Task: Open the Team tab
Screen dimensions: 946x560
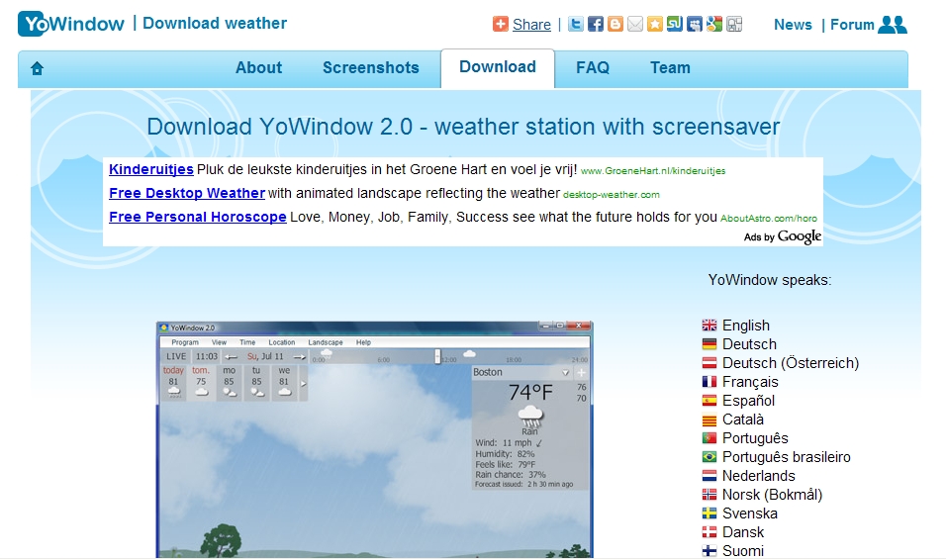Action: 670,67
